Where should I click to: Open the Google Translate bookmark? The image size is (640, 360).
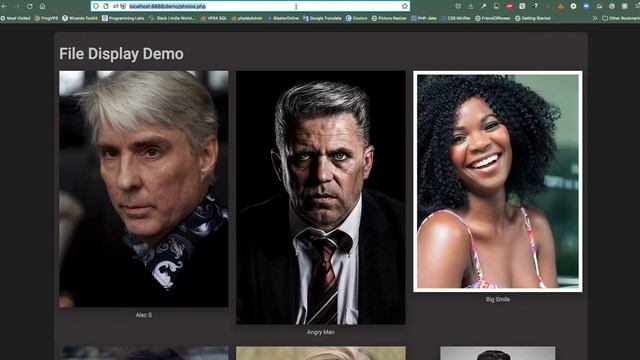tap(322, 18)
